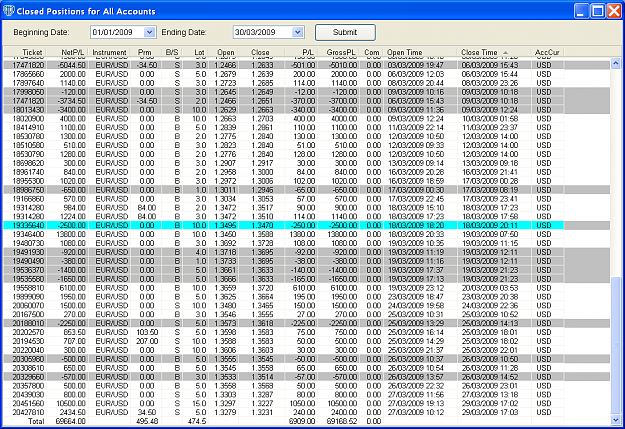Minimize the Closed Positions window
The width and height of the screenshot is (625, 429).
[582, 11]
